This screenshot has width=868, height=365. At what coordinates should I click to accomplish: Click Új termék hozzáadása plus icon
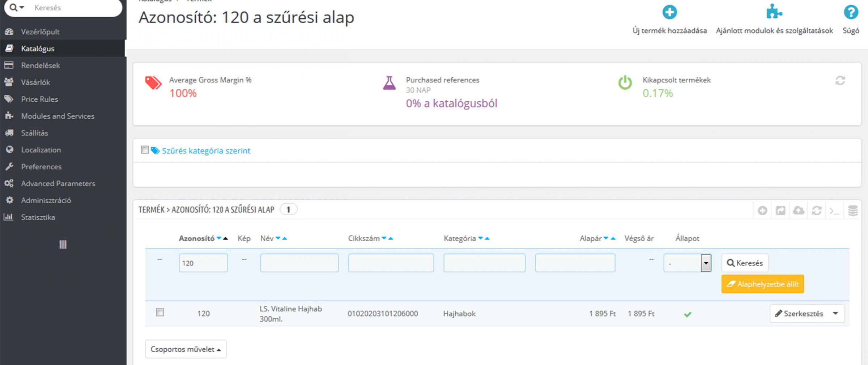[669, 12]
